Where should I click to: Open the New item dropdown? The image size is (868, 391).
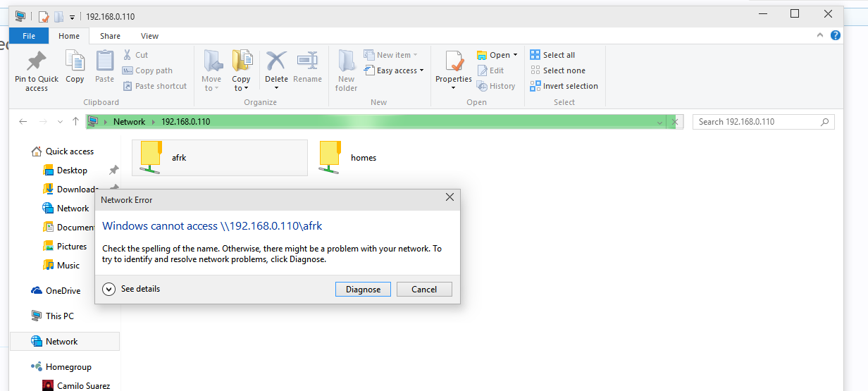point(391,55)
